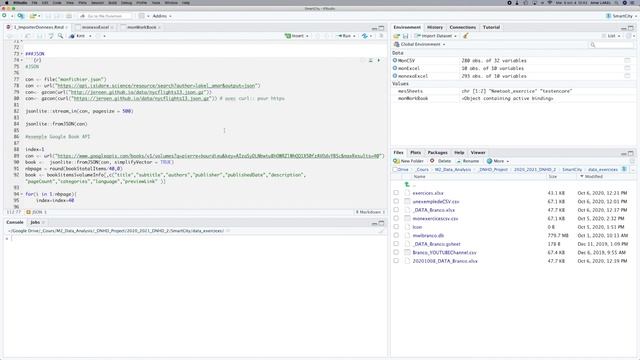640x360 pixels.
Task: Tick the checkbox for exercices.xlsx
Action: tap(396, 193)
